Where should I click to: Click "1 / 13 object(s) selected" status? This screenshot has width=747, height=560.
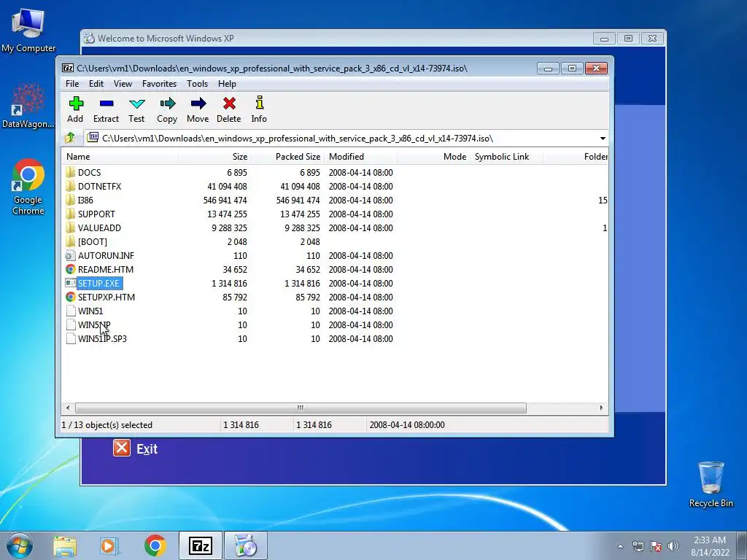pyautogui.click(x=107, y=425)
